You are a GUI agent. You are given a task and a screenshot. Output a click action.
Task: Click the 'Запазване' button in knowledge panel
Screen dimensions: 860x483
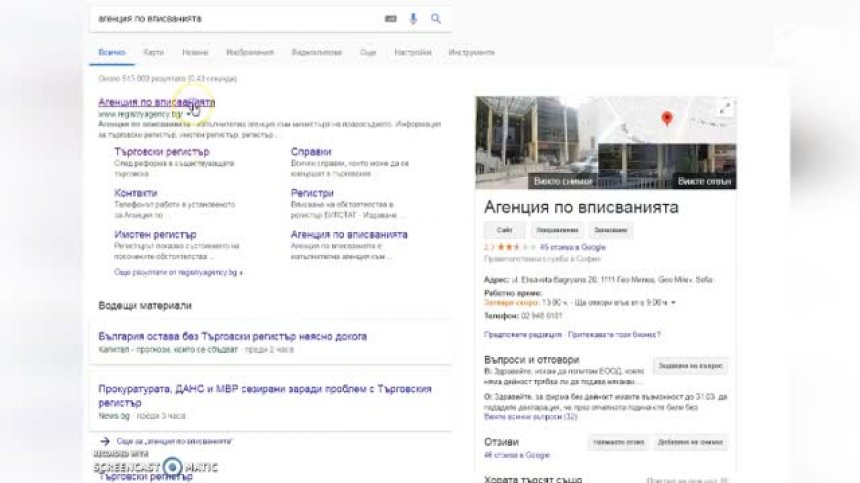pyautogui.click(x=610, y=230)
